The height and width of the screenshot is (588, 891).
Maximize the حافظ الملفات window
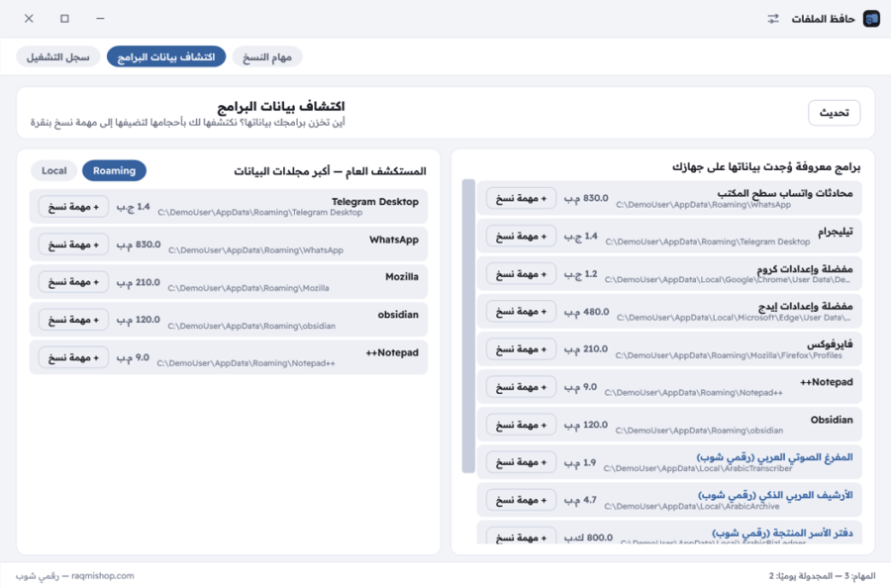64,19
